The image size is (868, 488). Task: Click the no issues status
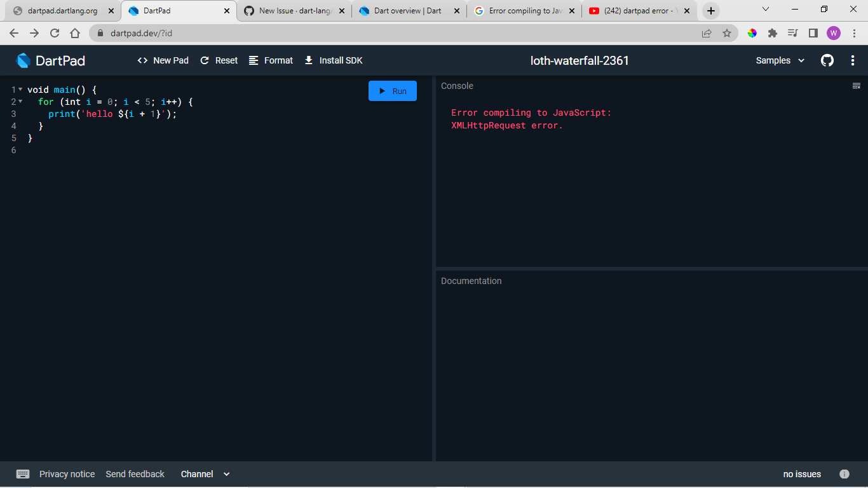tap(802, 474)
